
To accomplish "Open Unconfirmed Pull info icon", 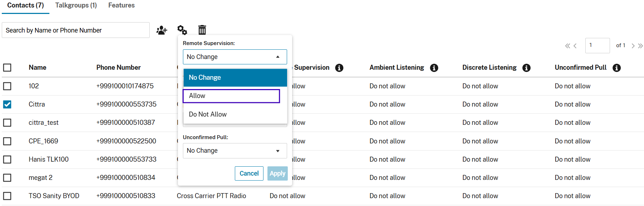I will [x=617, y=68].
